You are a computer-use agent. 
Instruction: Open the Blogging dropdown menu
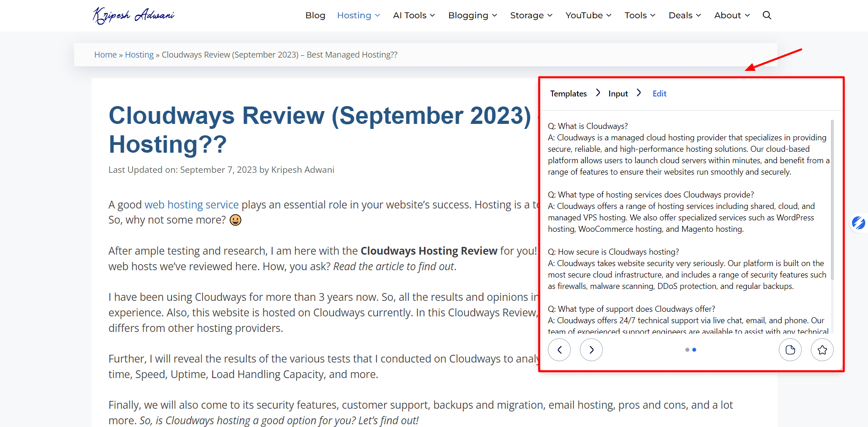coord(472,15)
